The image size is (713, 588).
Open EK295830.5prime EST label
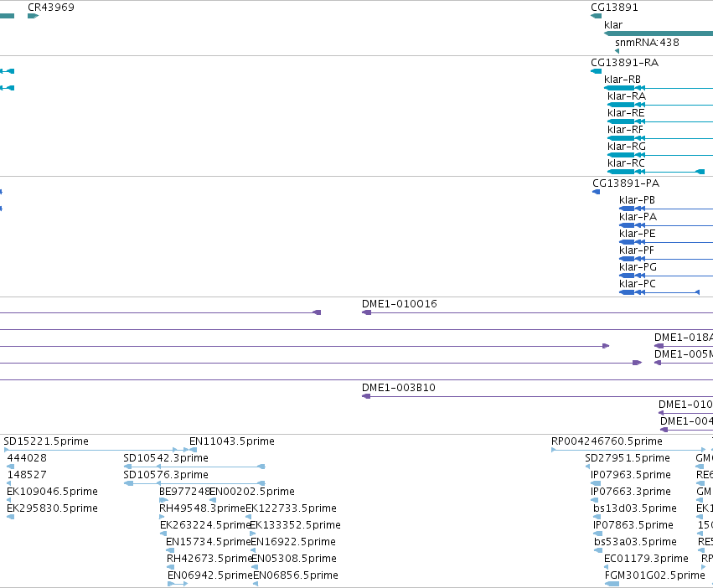[52, 508]
